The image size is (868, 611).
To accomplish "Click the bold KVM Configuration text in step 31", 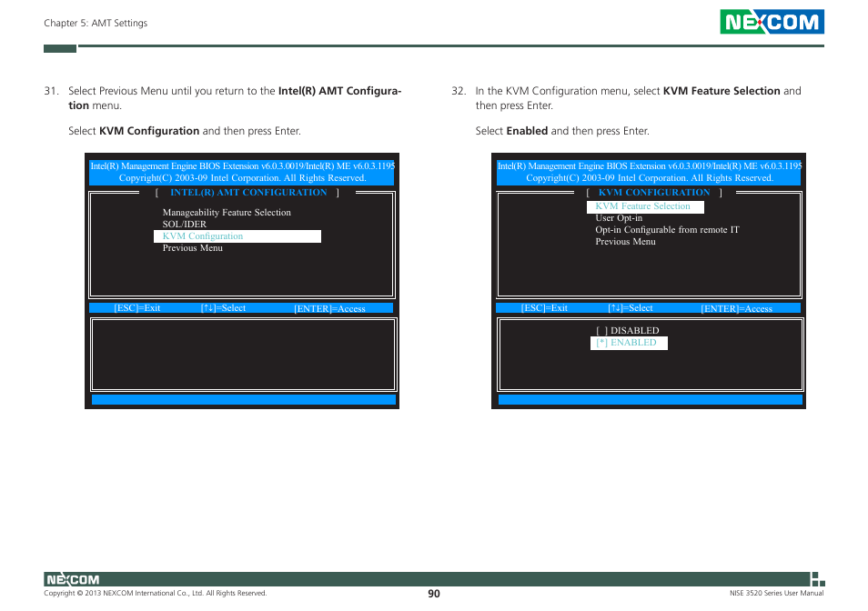I will coord(149,131).
